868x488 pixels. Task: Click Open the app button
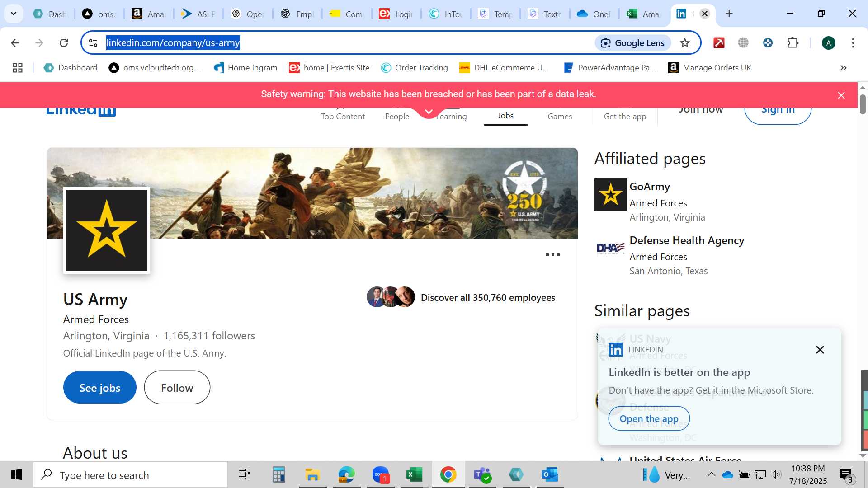pyautogui.click(x=649, y=419)
